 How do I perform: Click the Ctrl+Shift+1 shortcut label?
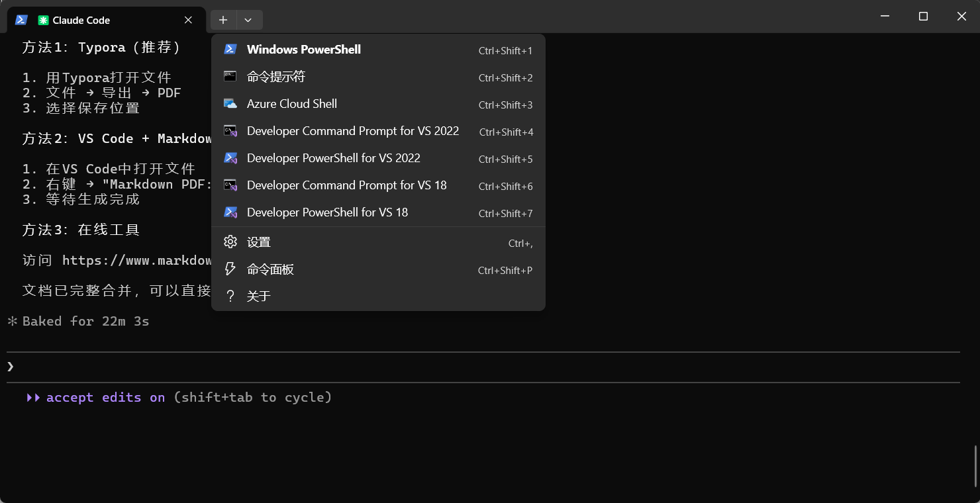(506, 51)
